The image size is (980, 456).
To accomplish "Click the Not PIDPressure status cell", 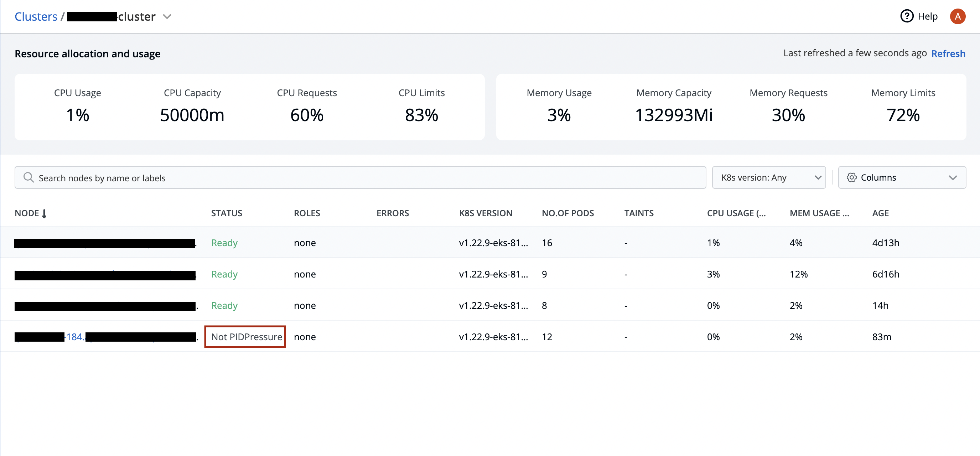I will [246, 337].
